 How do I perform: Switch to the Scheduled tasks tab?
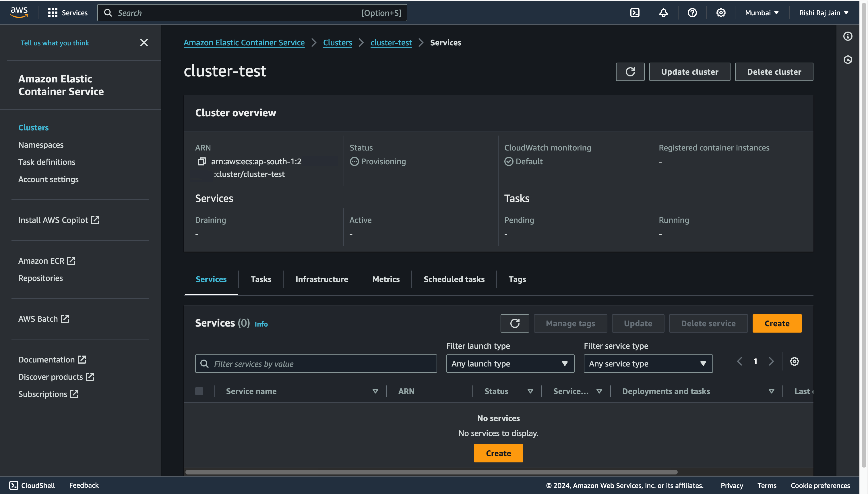[454, 279]
